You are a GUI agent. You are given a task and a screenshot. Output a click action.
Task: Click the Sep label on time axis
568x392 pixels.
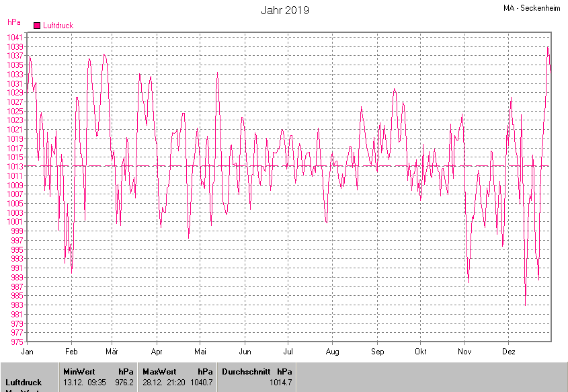pos(377,352)
